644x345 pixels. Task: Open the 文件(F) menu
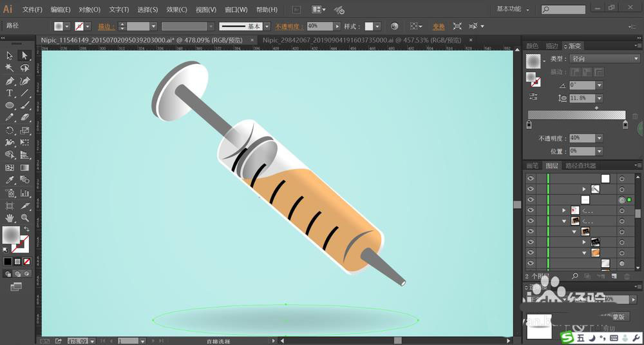(32, 10)
